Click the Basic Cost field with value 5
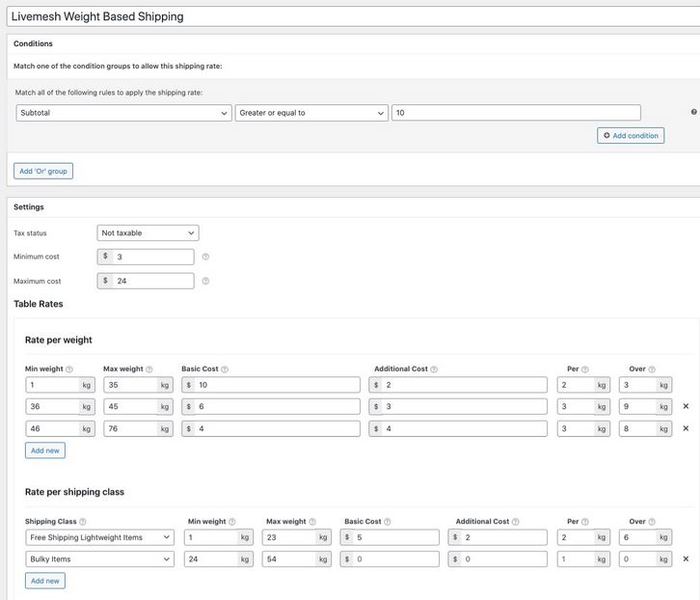This screenshot has width=700, height=600. [390, 537]
